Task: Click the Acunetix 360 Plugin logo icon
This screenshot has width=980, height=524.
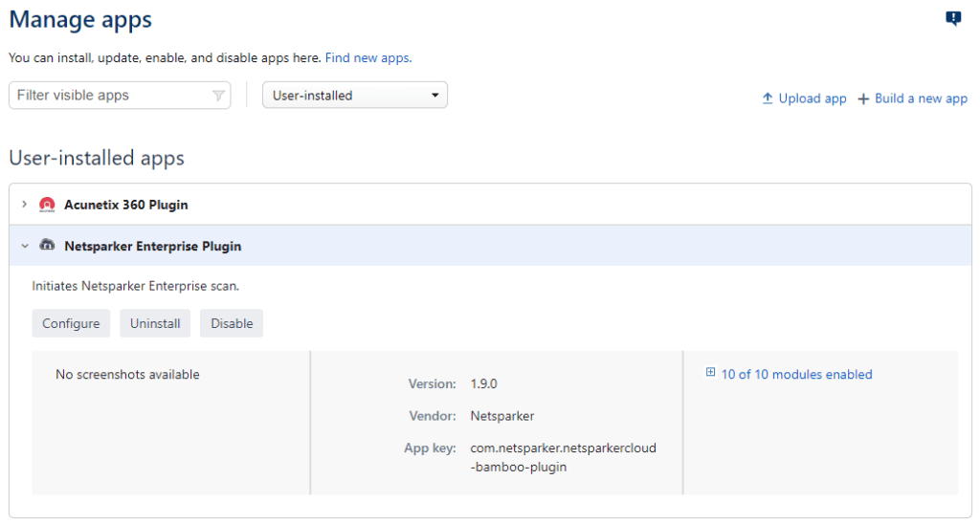Action: point(47,205)
